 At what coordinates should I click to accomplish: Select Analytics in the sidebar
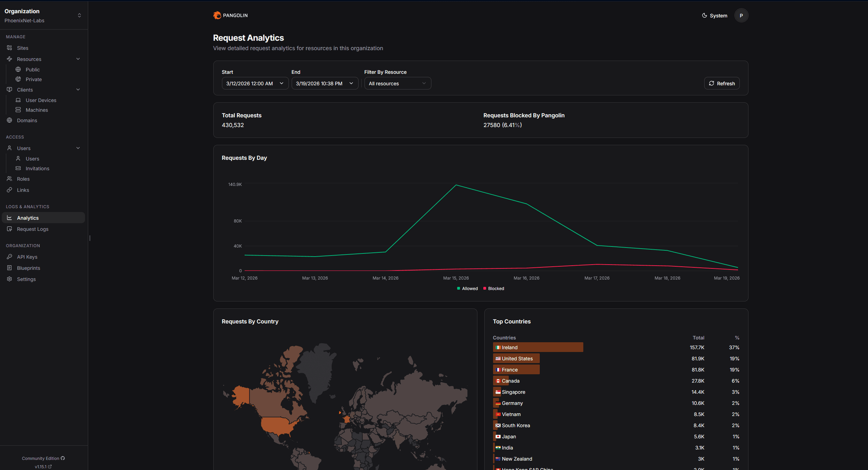[28, 218]
